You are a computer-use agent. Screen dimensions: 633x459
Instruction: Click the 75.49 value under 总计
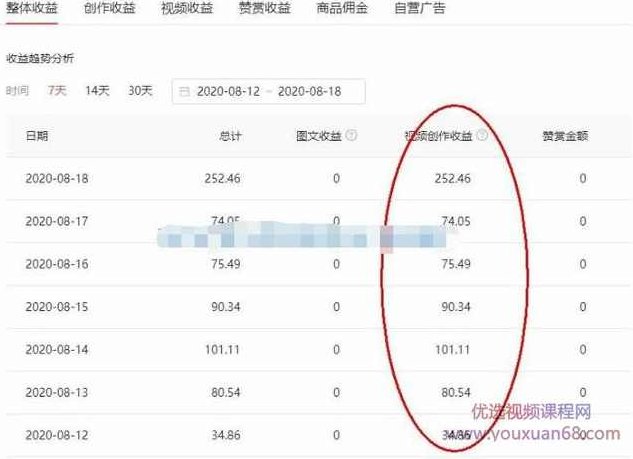click(226, 264)
